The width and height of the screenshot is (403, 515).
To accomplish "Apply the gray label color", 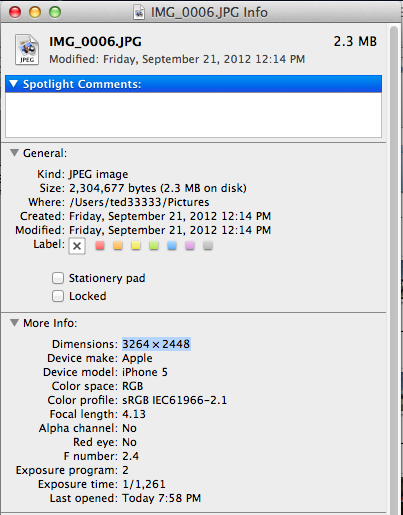I will point(208,246).
